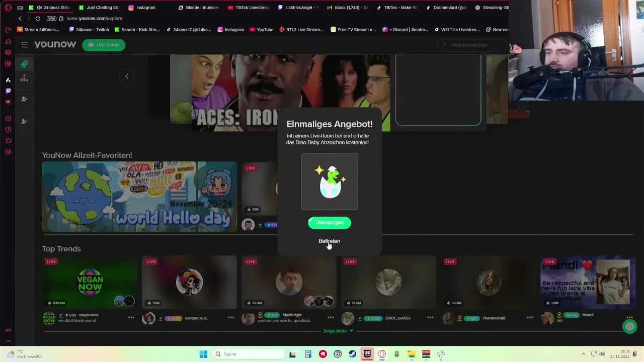Click the add-friend icon below the podium
Image resolution: width=644 pixels, height=362 pixels.
[x=24, y=99]
